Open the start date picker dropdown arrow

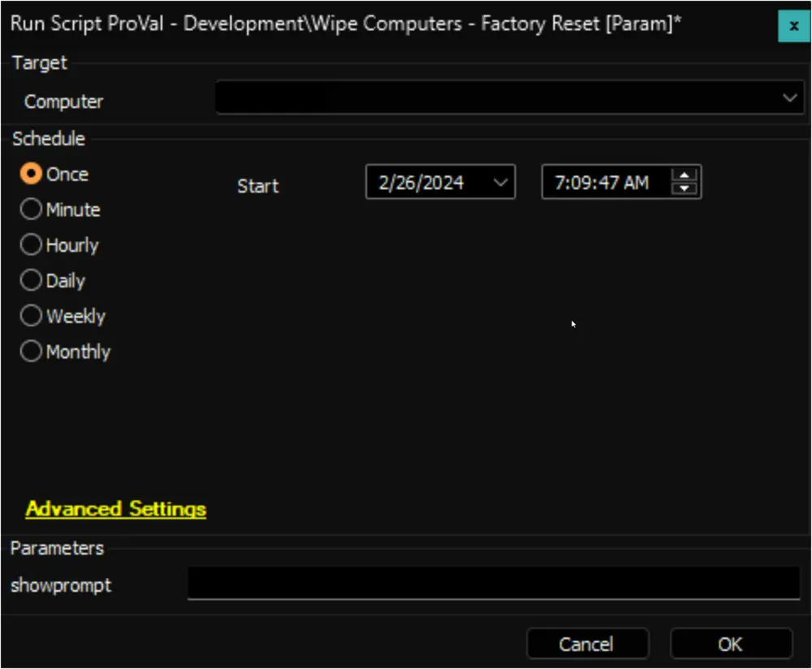click(500, 182)
